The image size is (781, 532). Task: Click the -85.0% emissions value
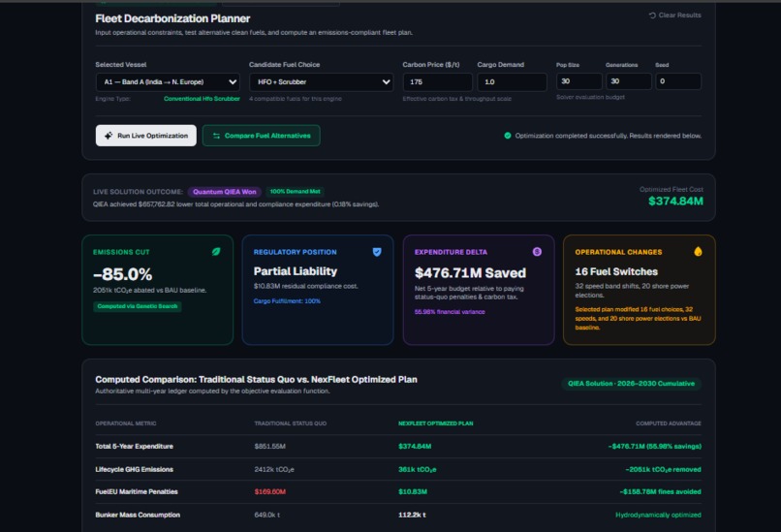[x=122, y=274]
